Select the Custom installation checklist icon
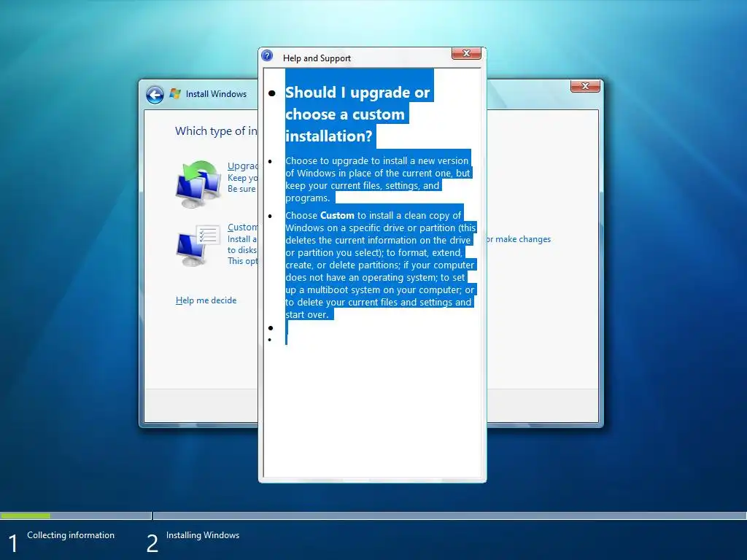 tap(198, 245)
